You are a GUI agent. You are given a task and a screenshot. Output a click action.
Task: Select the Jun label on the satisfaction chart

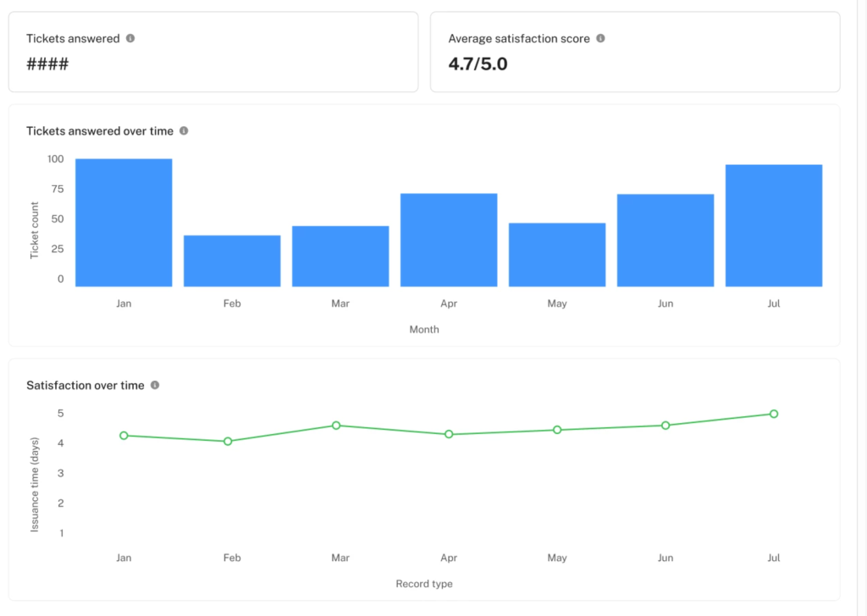665,558
